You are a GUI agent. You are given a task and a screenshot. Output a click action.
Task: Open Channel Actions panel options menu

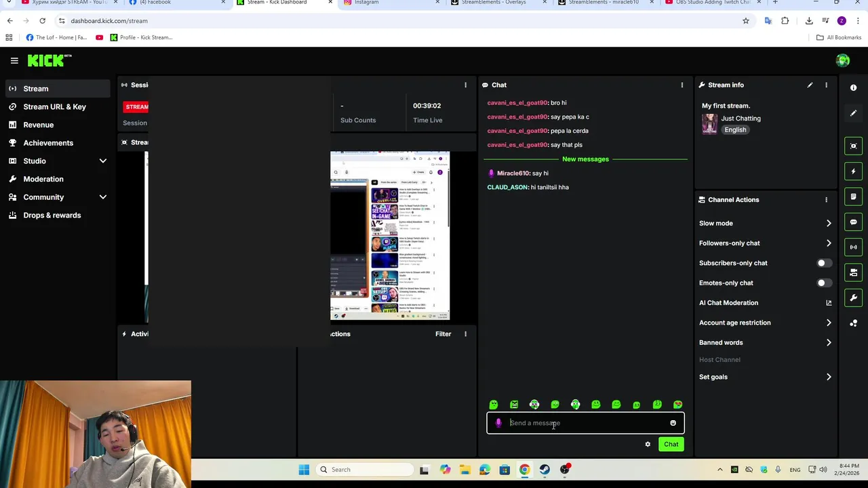click(x=826, y=200)
